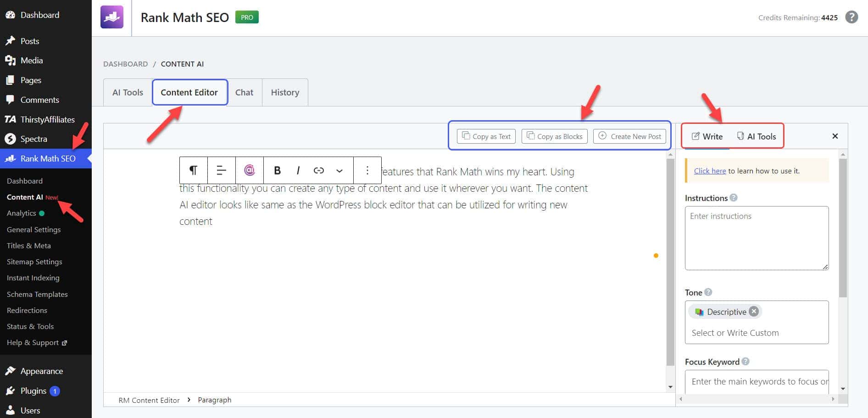The image size is (868, 418).
Task: Select the Write sidebar tab
Action: [x=707, y=136]
